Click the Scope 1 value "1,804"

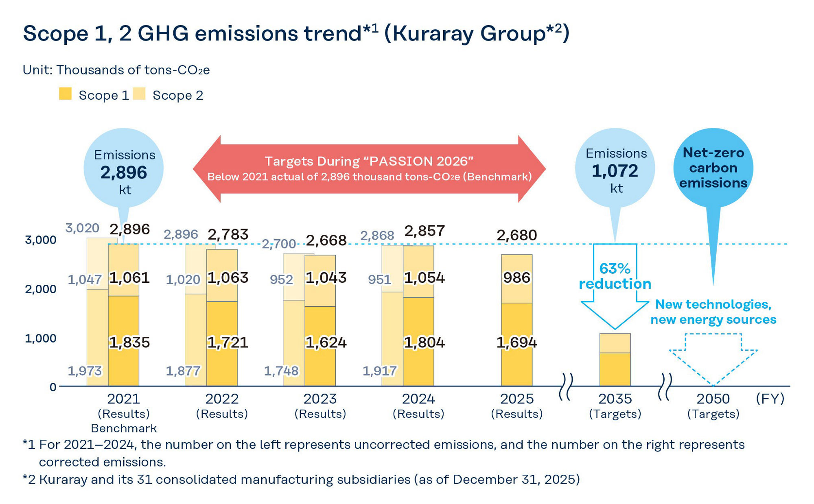[x=425, y=343]
